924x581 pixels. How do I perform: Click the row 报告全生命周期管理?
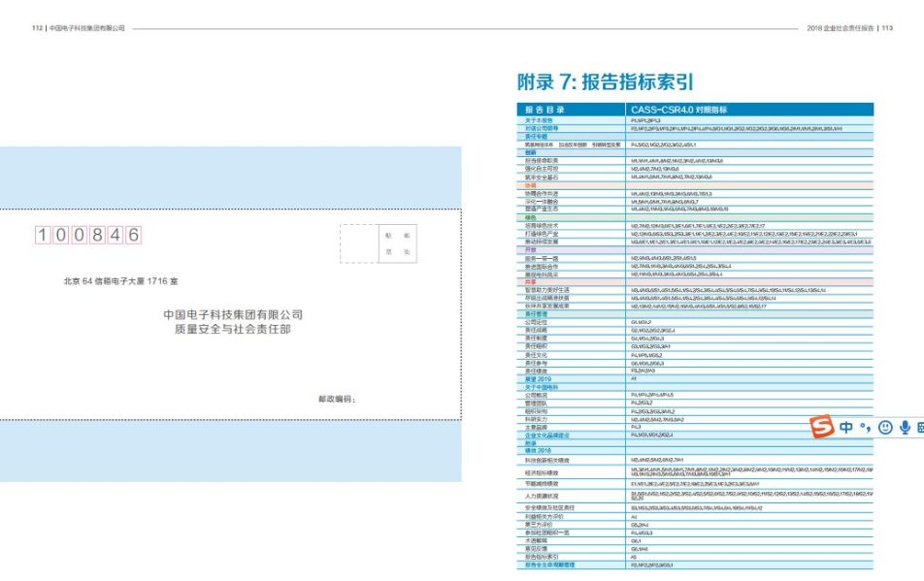pyautogui.click(x=695, y=565)
